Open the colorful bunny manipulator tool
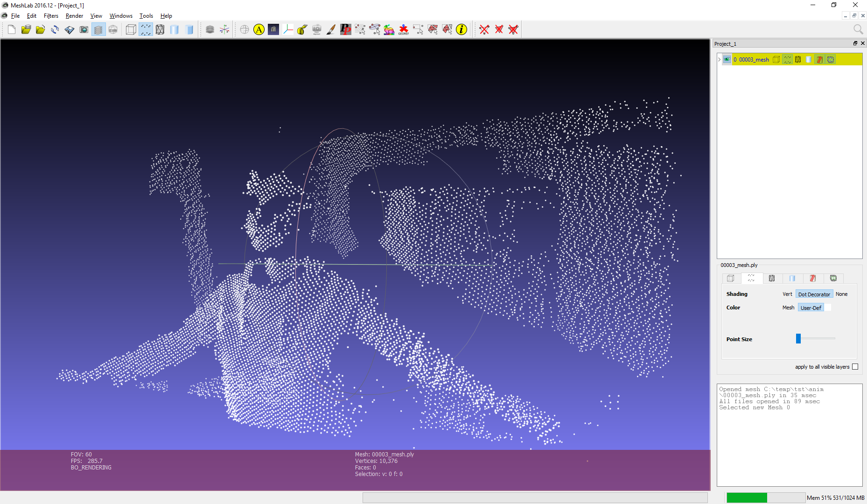 389,30
